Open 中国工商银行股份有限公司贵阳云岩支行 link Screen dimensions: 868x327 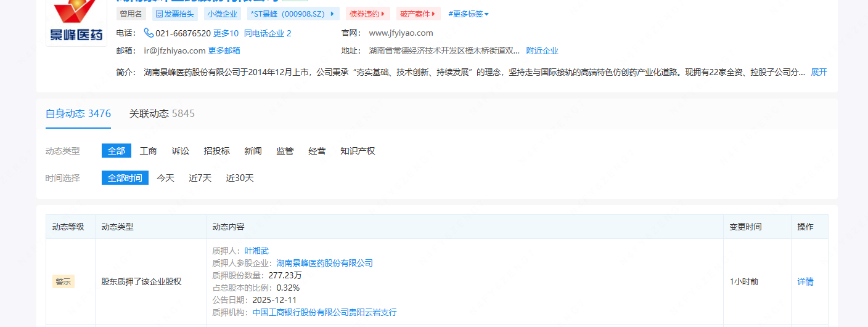coord(325,312)
